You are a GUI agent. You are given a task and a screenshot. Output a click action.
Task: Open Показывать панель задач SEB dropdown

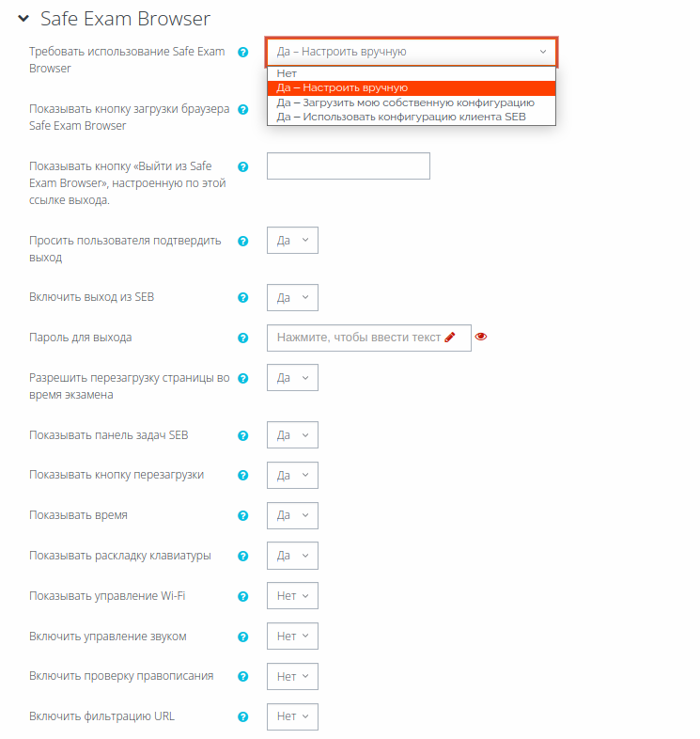click(292, 435)
